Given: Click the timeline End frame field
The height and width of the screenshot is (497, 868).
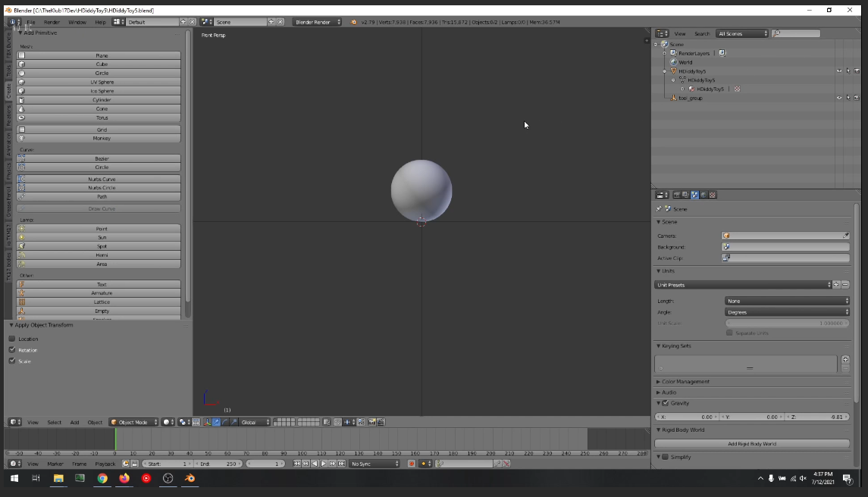Looking at the screenshot, I should (x=218, y=464).
